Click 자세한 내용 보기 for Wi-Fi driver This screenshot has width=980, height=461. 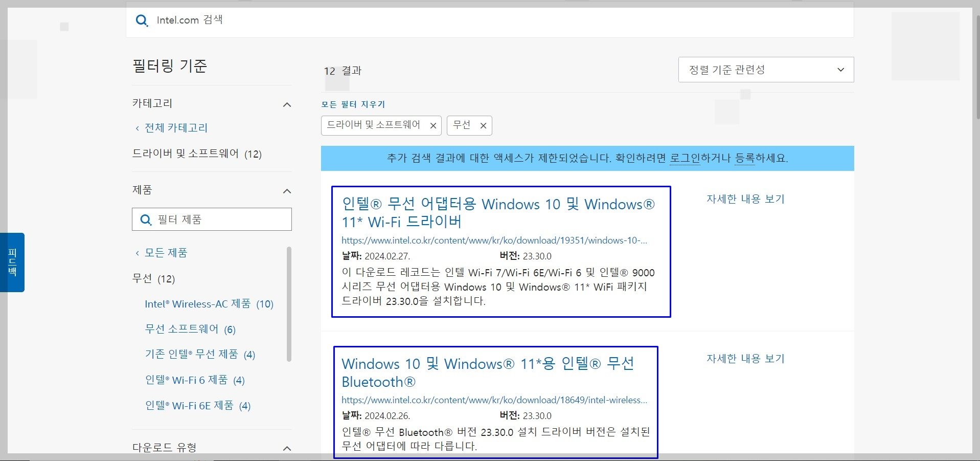click(x=745, y=199)
